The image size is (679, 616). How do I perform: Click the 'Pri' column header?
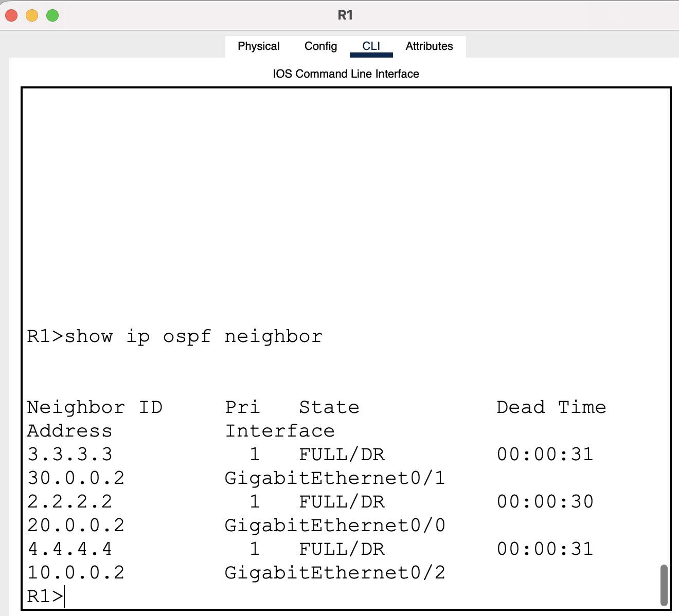(242, 407)
